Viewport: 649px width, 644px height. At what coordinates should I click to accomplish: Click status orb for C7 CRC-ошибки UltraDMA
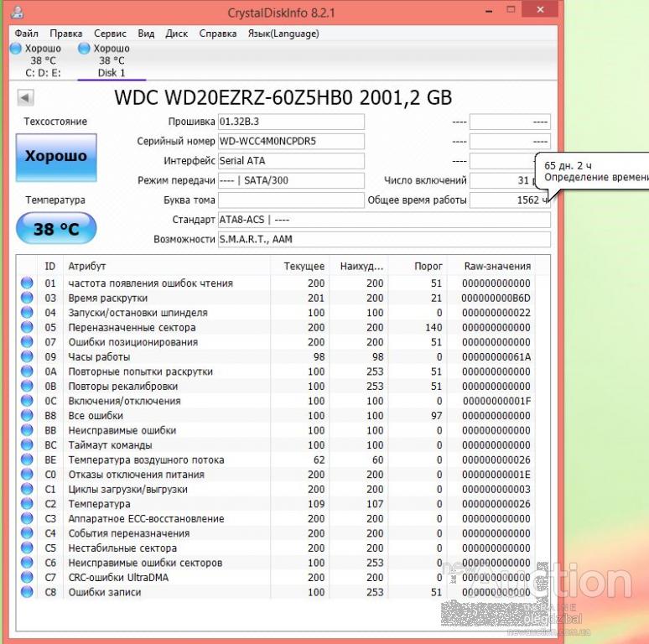(27, 577)
